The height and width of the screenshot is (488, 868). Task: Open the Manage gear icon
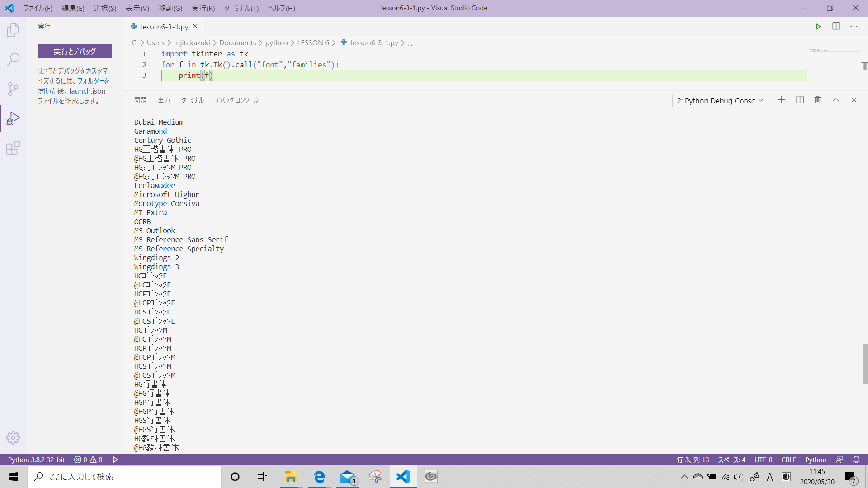(x=13, y=437)
